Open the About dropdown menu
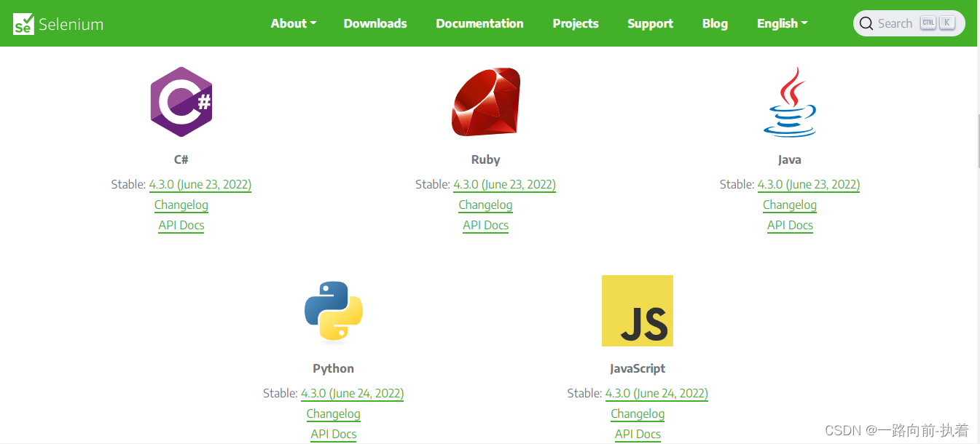 [293, 23]
